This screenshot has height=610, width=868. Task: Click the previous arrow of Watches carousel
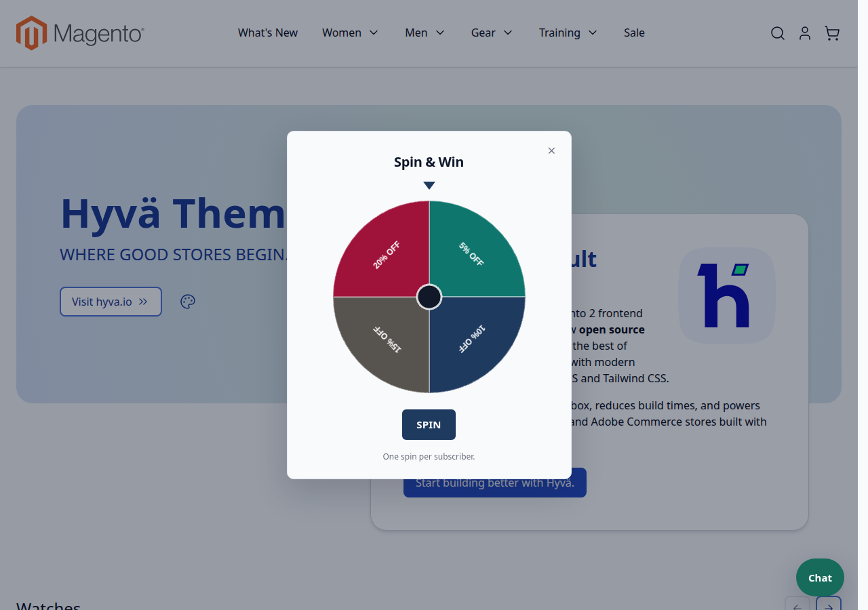coord(797,603)
